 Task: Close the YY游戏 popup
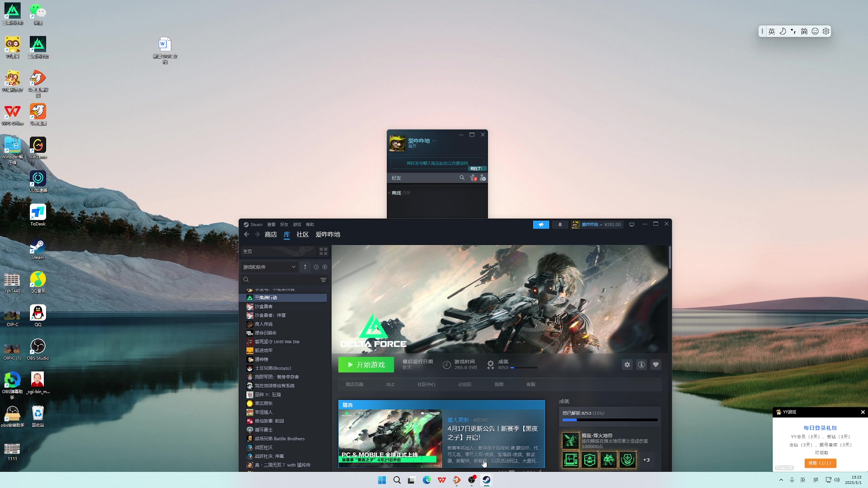[x=863, y=412]
